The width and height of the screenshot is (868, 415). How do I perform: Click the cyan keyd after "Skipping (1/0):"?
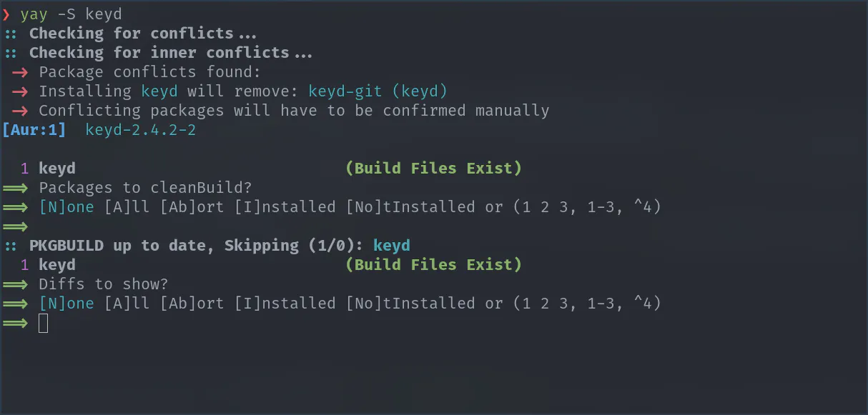click(392, 246)
